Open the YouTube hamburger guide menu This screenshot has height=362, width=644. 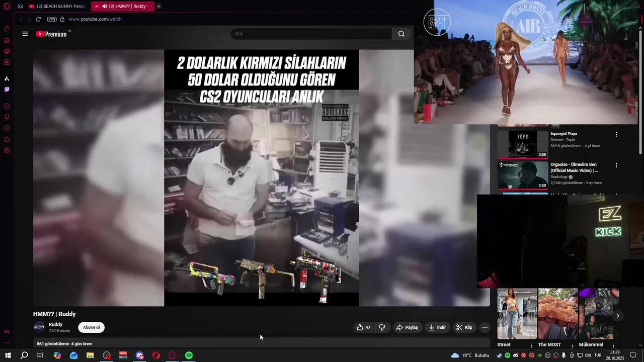25,34
